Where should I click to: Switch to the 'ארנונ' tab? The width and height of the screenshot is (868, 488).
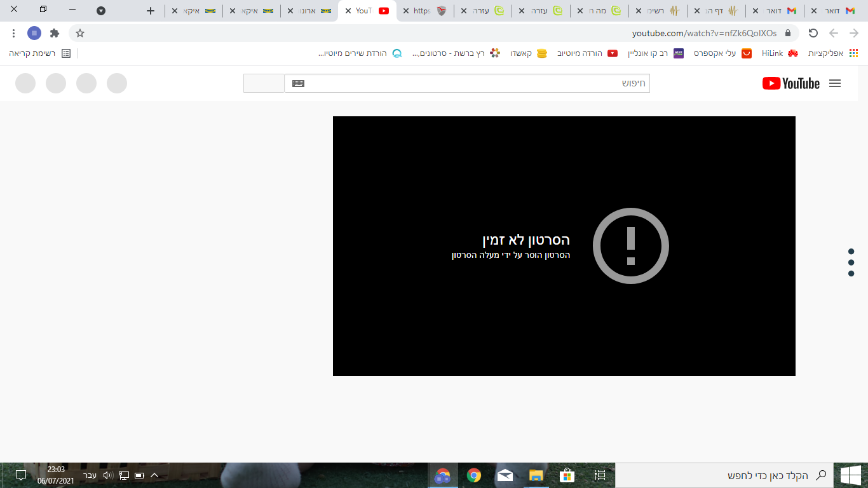pos(309,11)
